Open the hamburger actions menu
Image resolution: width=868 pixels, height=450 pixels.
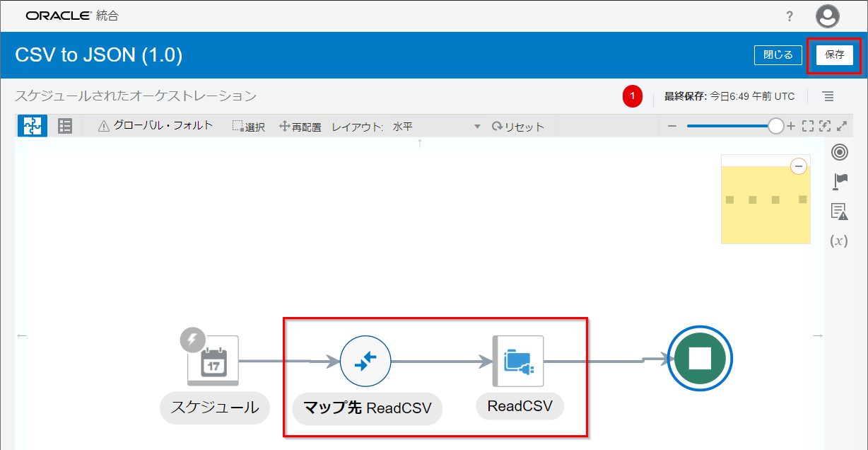[828, 96]
